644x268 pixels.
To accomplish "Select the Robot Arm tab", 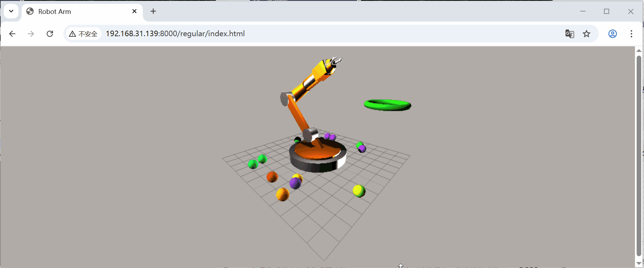I will coord(82,11).
